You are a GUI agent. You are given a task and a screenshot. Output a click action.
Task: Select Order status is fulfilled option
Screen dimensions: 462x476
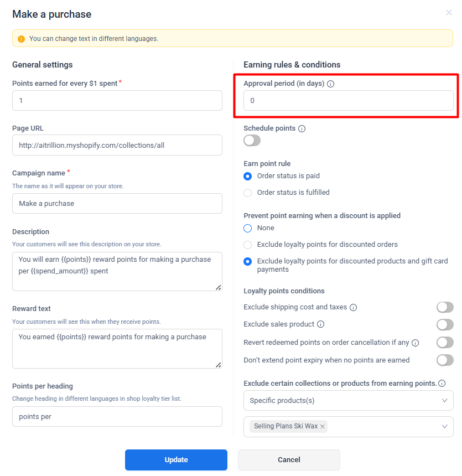248,193
